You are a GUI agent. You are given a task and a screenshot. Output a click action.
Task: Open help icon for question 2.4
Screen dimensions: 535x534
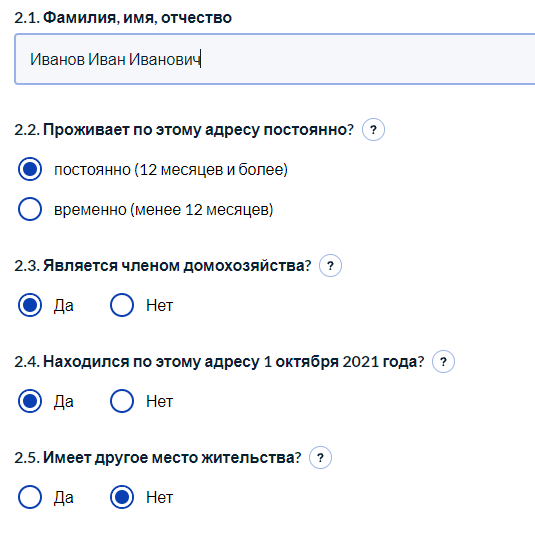pos(443,362)
